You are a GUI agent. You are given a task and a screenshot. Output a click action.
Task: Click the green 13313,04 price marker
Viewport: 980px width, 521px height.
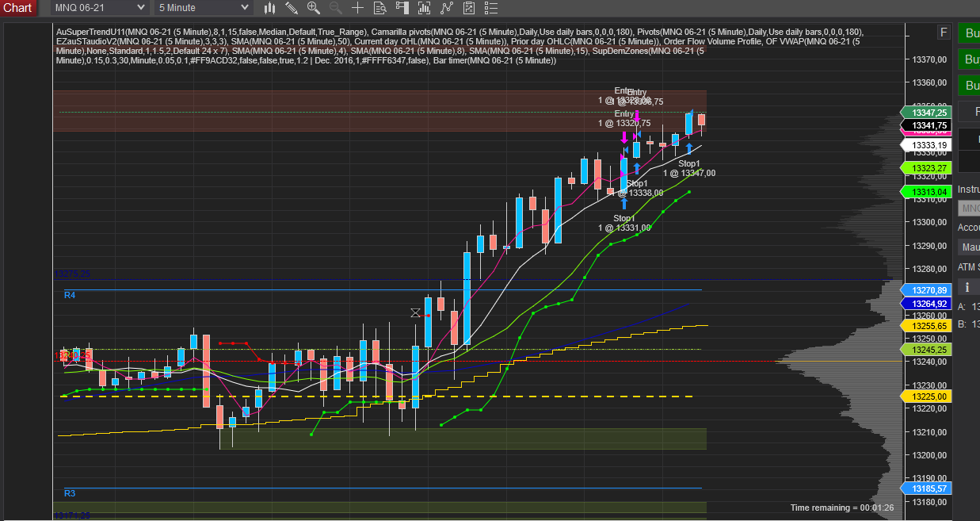(x=925, y=192)
